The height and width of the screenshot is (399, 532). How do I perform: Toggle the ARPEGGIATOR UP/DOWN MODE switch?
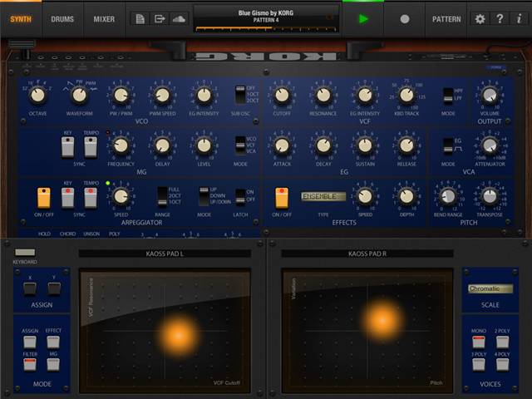[204, 196]
